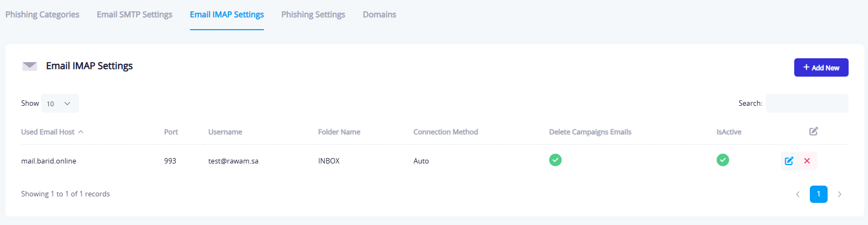Click the actions column edit header icon
Viewport: 868px width, 225px height.
click(813, 131)
